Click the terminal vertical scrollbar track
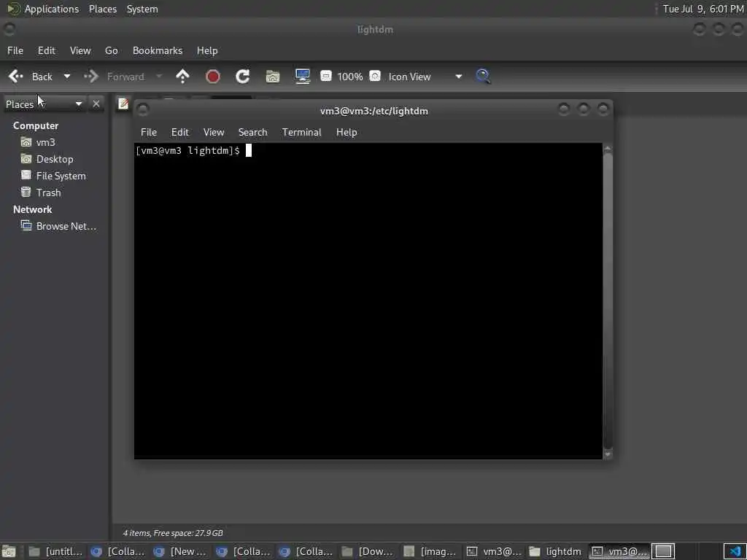 (608, 301)
